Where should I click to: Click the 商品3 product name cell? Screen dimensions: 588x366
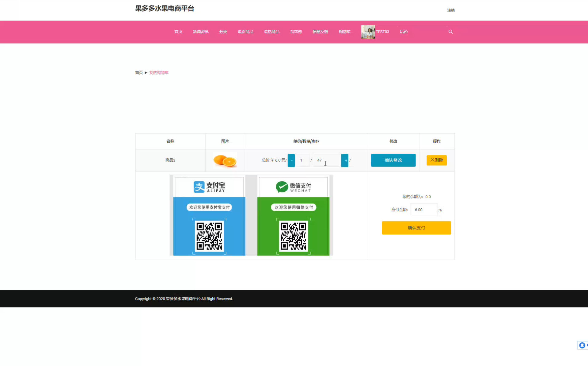click(170, 160)
